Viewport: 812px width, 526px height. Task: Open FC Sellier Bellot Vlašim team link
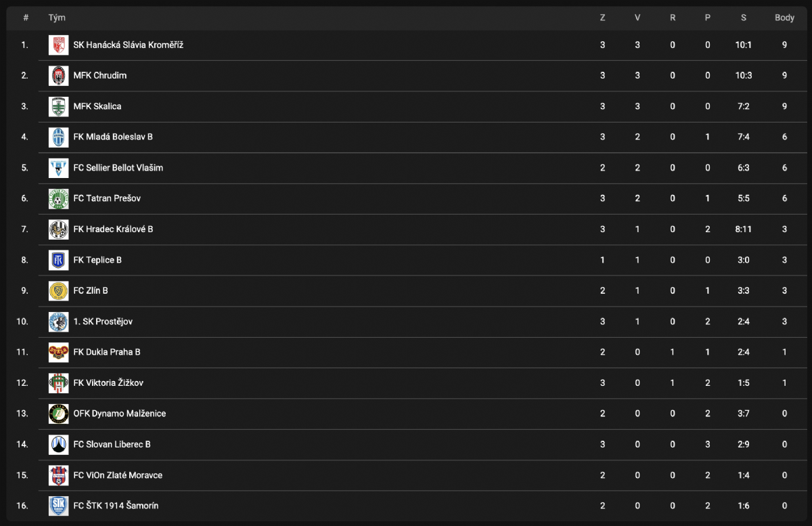pos(118,168)
